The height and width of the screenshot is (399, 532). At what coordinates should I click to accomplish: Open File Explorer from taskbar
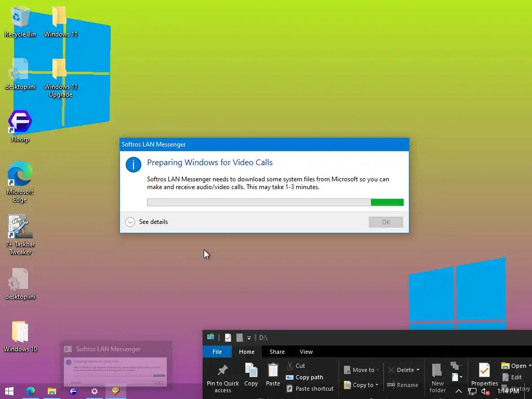pos(51,391)
